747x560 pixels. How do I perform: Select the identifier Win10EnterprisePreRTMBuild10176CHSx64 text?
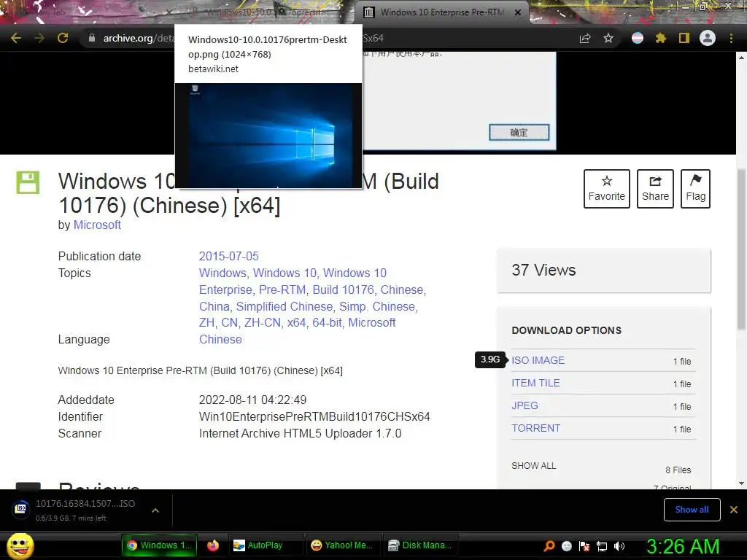(x=314, y=416)
